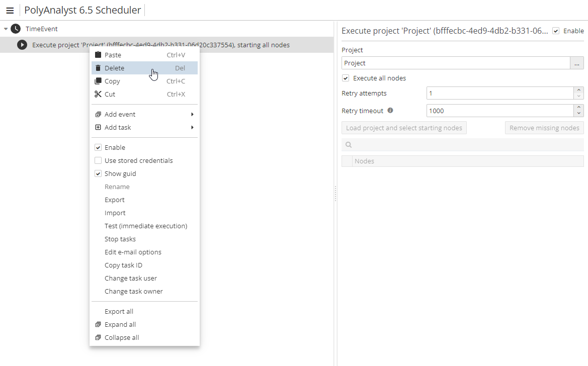
Task: Click the execute task play icon
Action: coord(22,45)
